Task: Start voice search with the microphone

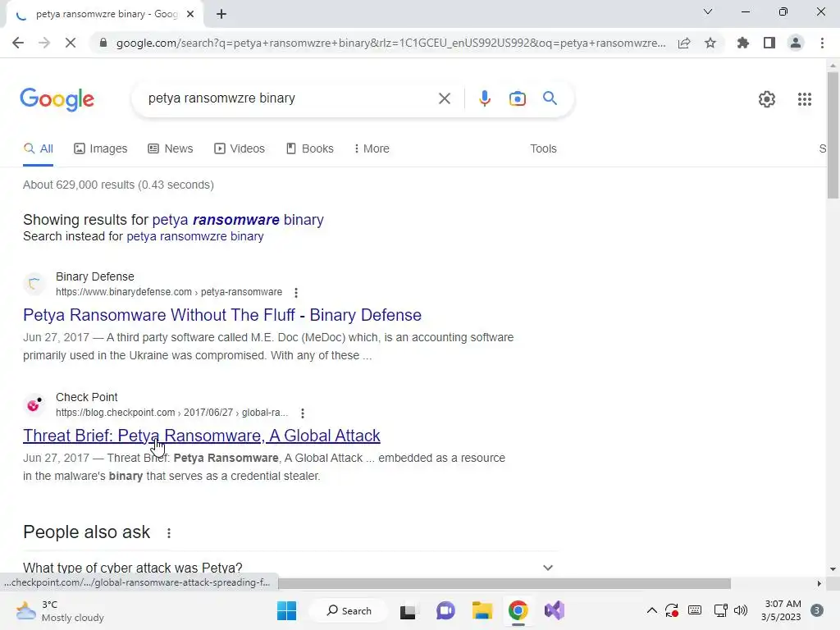Action: point(484,98)
